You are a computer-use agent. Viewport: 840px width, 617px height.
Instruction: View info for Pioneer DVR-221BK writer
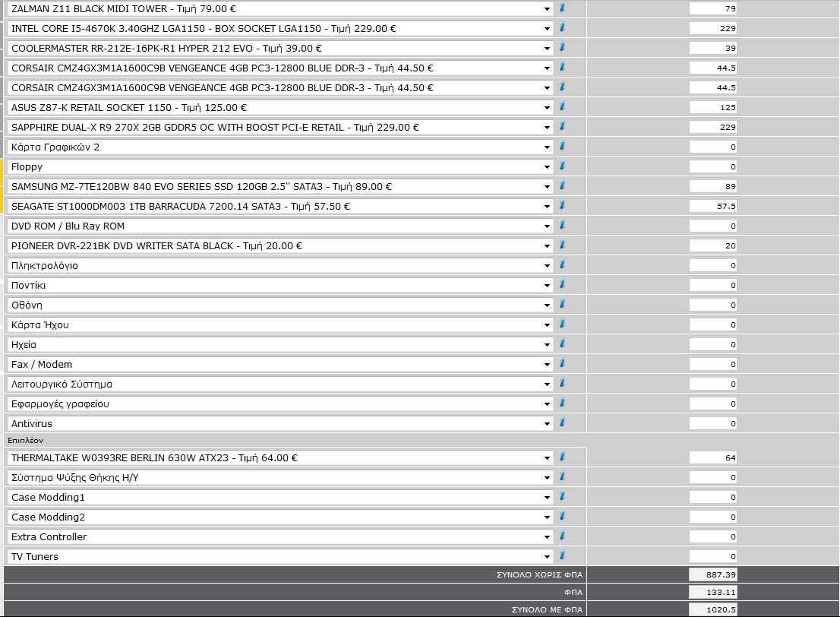pos(562,245)
